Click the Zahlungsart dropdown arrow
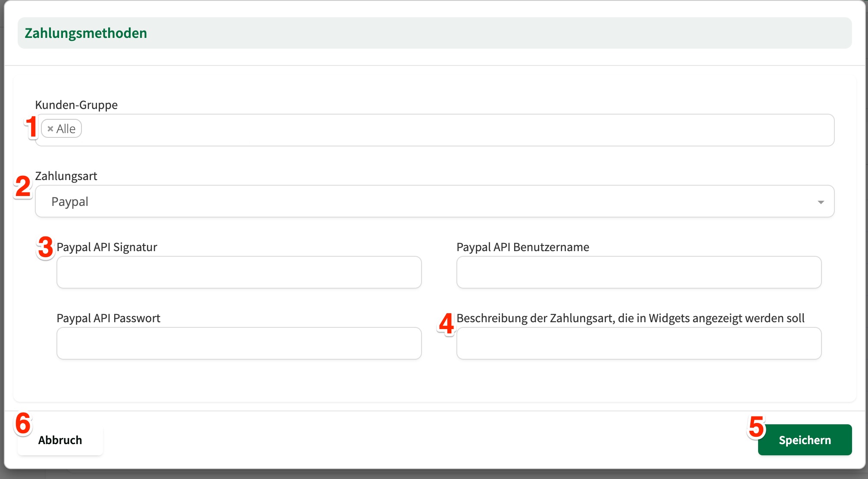The image size is (868, 479). point(821,202)
